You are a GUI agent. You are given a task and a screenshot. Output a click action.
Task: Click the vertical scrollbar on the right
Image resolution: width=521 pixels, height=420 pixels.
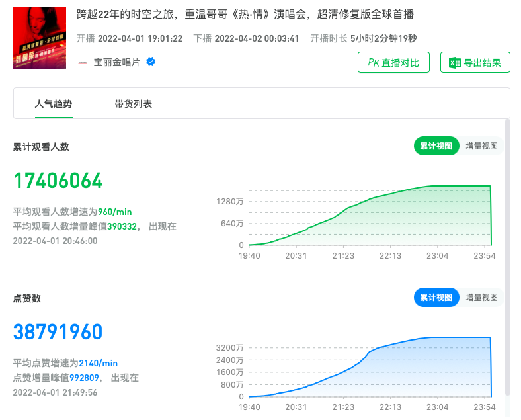(x=507, y=257)
